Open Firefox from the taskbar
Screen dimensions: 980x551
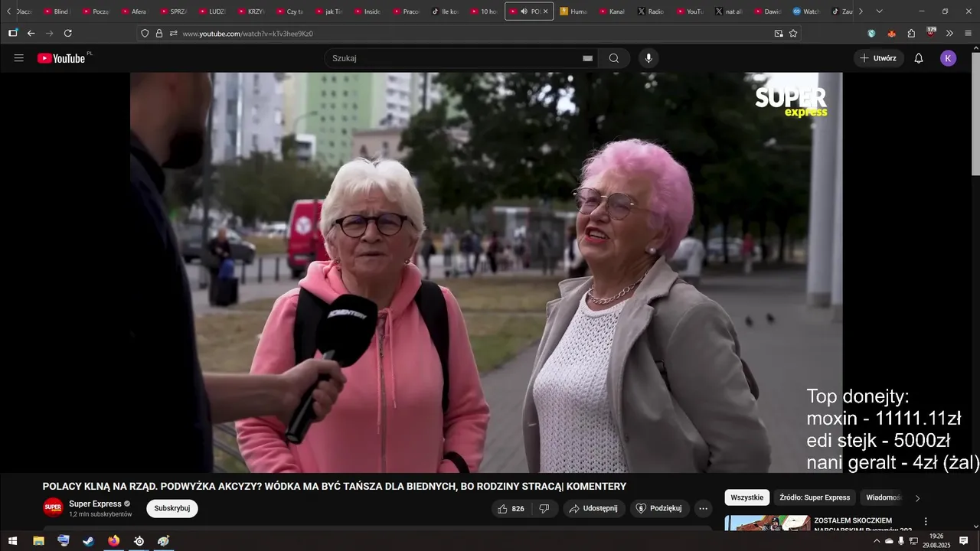click(114, 541)
